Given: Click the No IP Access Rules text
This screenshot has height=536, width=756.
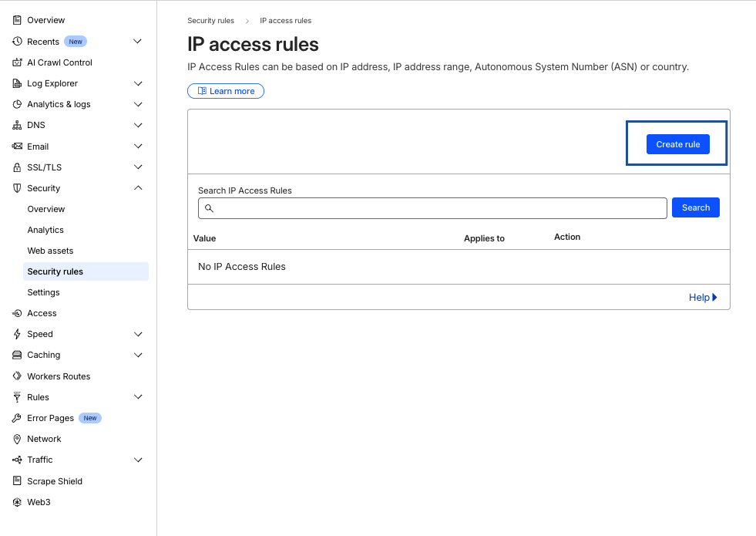Looking at the screenshot, I should click(x=241, y=266).
